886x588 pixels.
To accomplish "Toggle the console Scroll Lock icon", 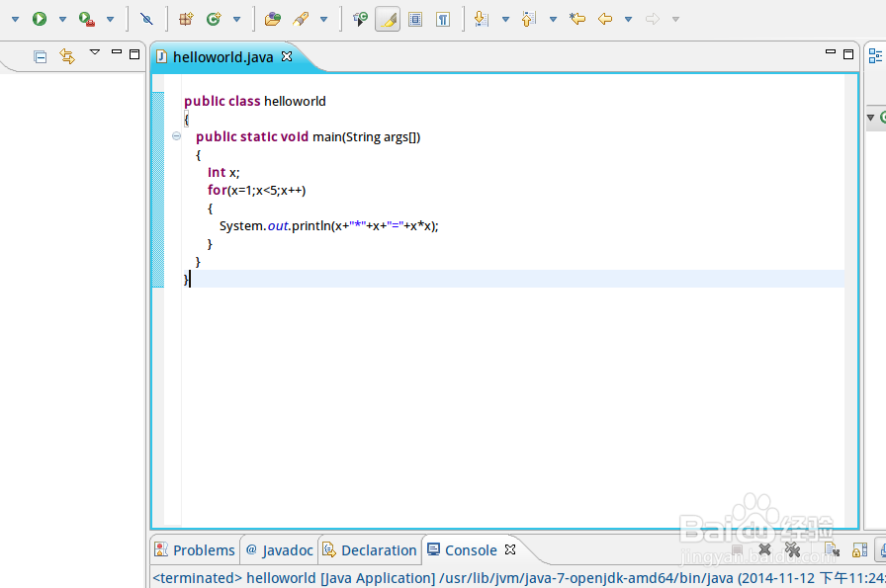I will pos(859,549).
